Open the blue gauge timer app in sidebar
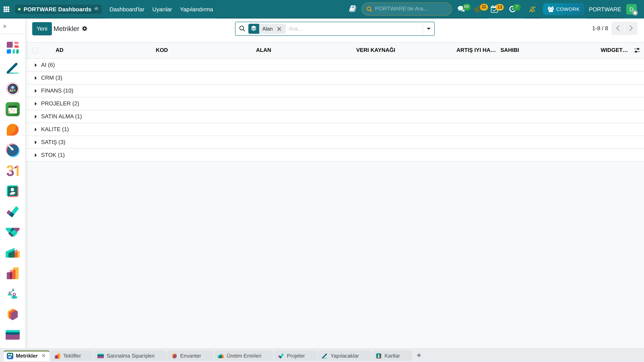 (x=13, y=150)
